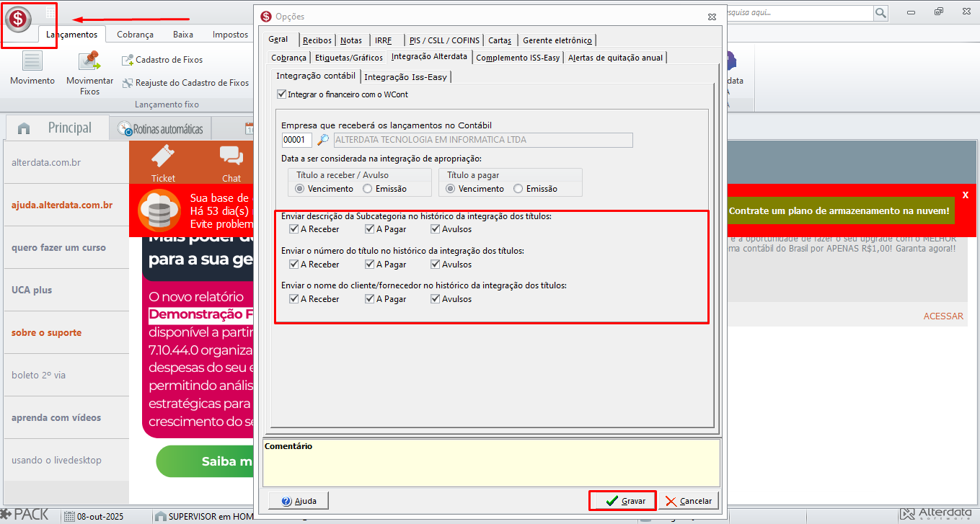Open the Etiquetas/Gráficos sub-tab
The image size is (980, 524).
pyautogui.click(x=349, y=58)
